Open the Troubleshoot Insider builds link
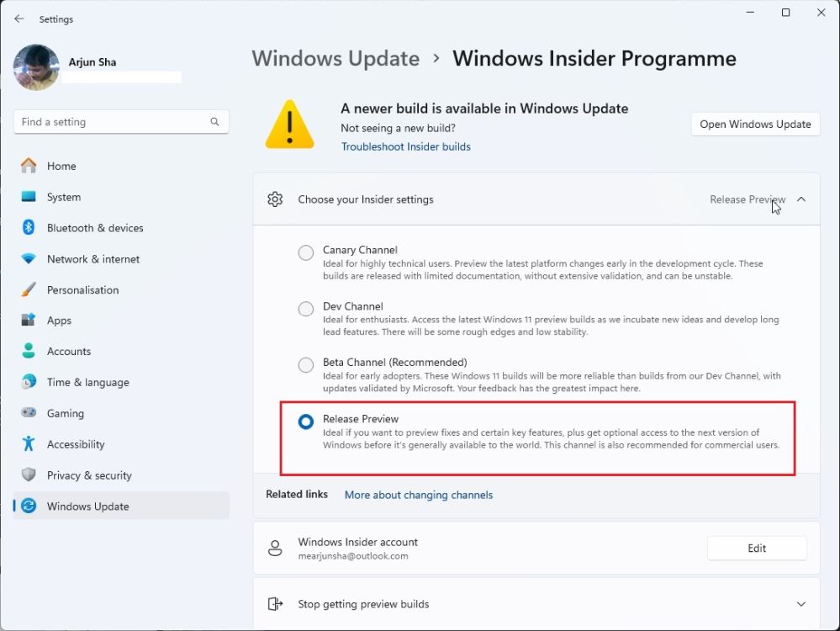Image resolution: width=840 pixels, height=631 pixels. [x=405, y=146]
